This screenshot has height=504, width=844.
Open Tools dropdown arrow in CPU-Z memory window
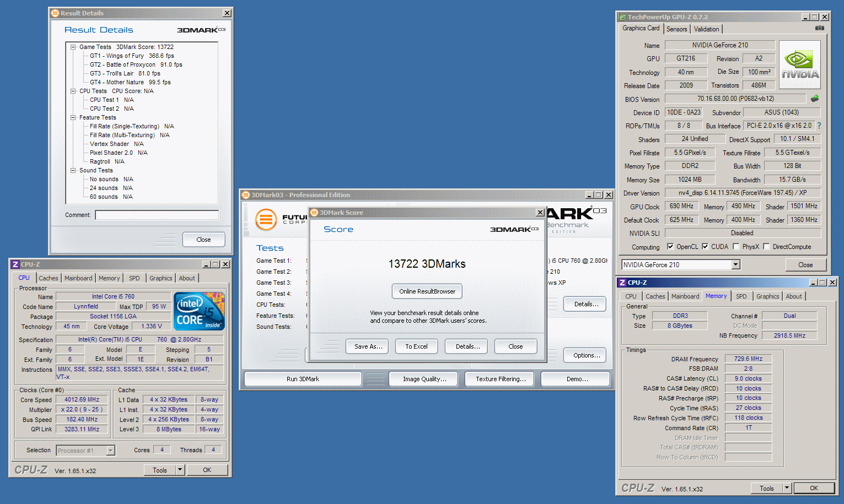tap(787, 488)
